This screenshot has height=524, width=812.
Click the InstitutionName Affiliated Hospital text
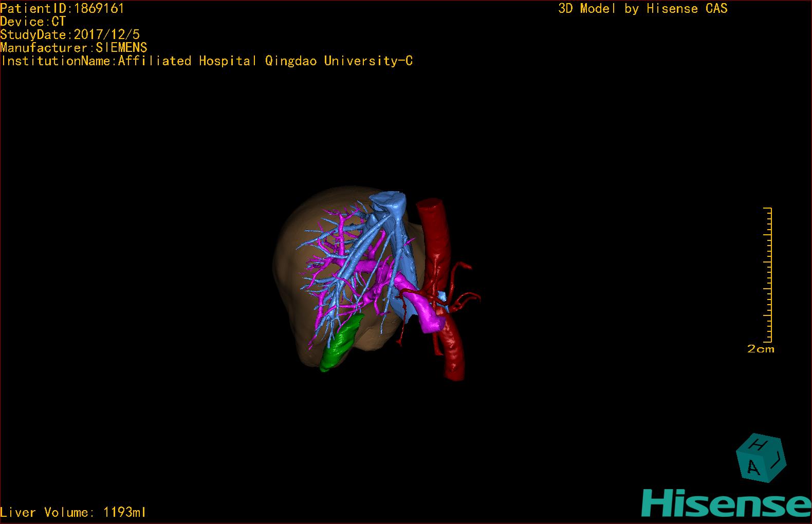pyautogui.click(x=207, y=61)
